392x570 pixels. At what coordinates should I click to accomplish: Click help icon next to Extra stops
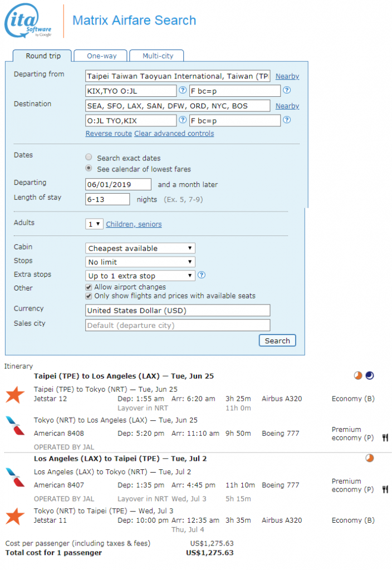click(202, 275)
